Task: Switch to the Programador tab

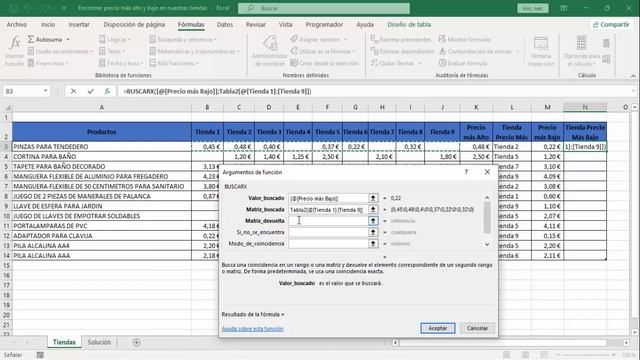Action: (x=324, y=24)
